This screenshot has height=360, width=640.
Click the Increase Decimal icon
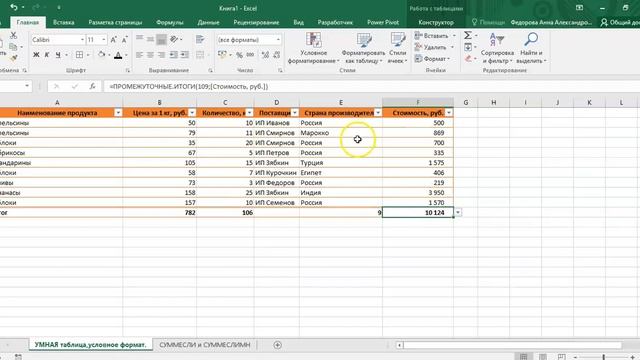(265, 55)
